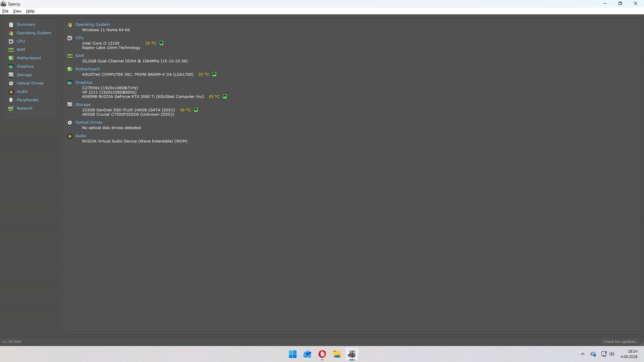The height and width of the screenshot is (362, 644).
Task: Click the Windows flag icon beside sidebar Operating System
Action: pos(11,33)
